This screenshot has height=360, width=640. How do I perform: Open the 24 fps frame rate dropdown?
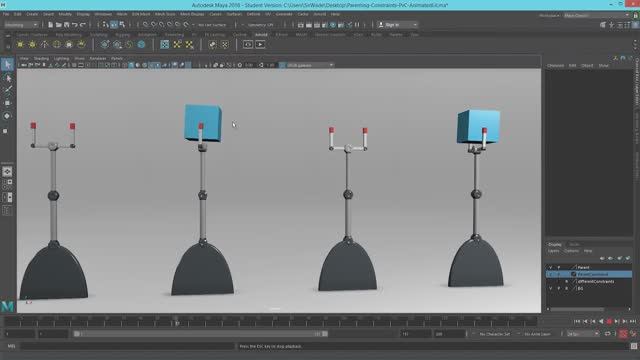click(x=583, y=334)
